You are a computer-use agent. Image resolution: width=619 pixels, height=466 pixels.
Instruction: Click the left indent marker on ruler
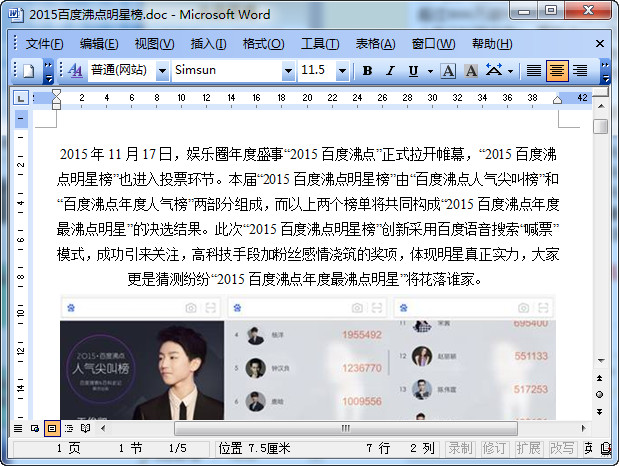tap(56, 105)
